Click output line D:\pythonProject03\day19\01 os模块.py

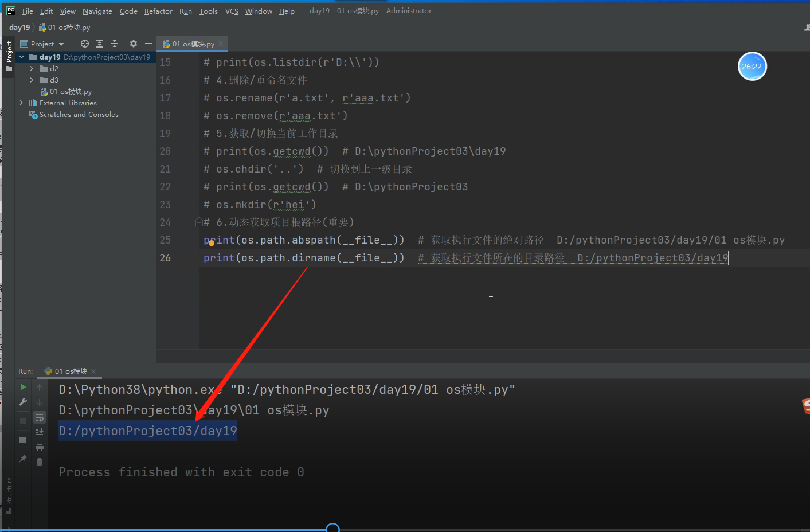(194, 410)
